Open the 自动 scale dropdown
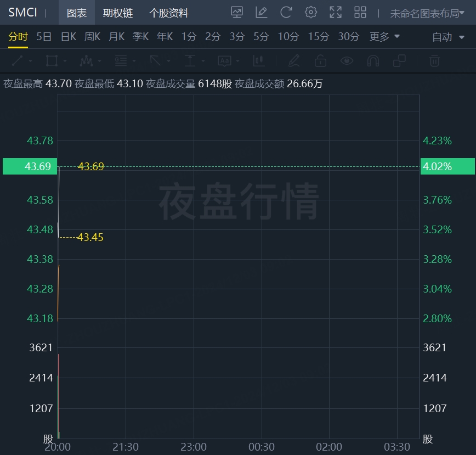The width and height of the screenshot is (476, 455). [x=448, y=37]
